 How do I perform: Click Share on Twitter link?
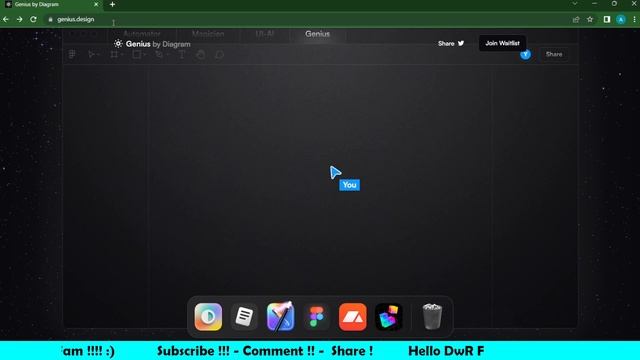point(451,43)
